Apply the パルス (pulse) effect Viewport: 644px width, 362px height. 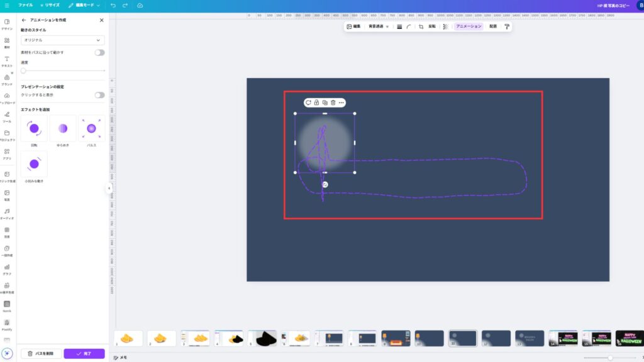tap(91, 129)
